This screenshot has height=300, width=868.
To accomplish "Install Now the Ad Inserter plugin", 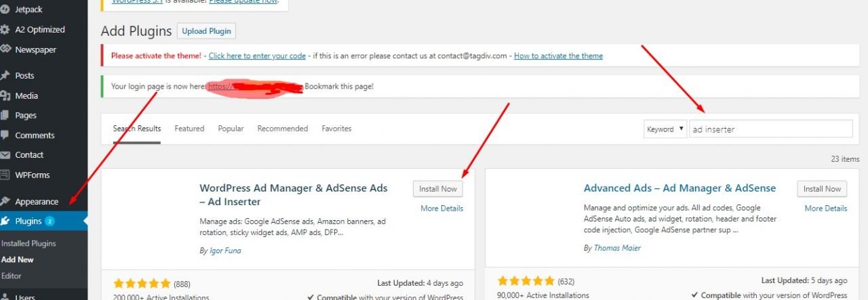I will click(x=438, y=189).
